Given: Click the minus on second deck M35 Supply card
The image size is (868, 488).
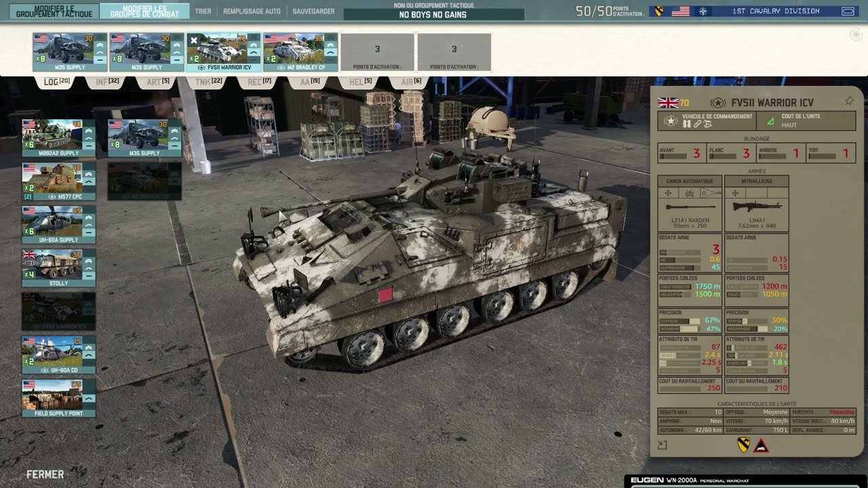Looking at the screenshot, I should [x=177, y=60].
